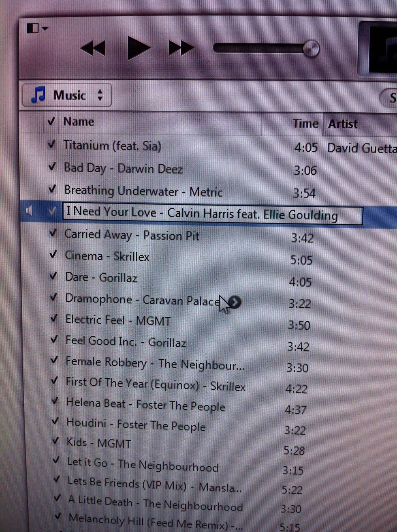The height and width of the screenshot is (532, 397).
Task: Sort by the Name column header
Action: tap(79, 121)
